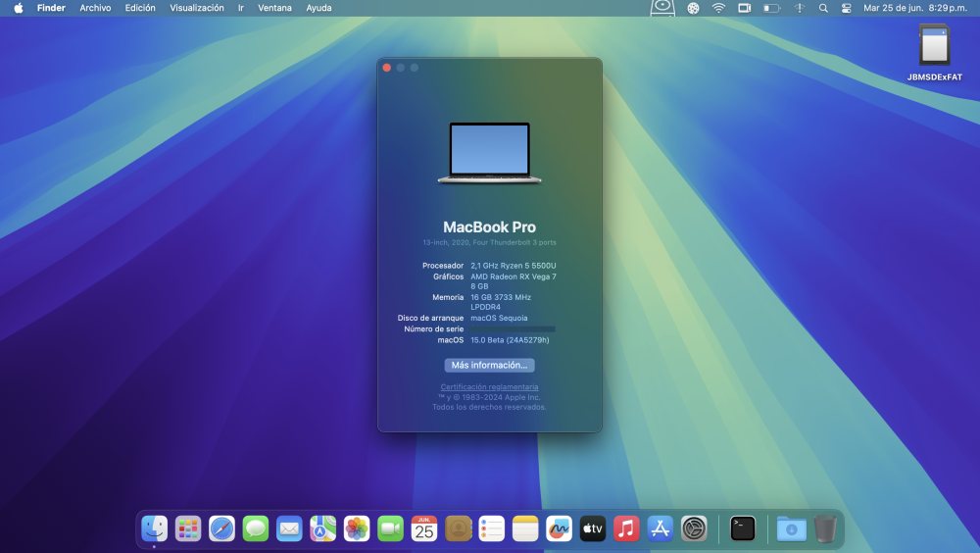Open Certificación reglamentaria link

coord(489,387)
